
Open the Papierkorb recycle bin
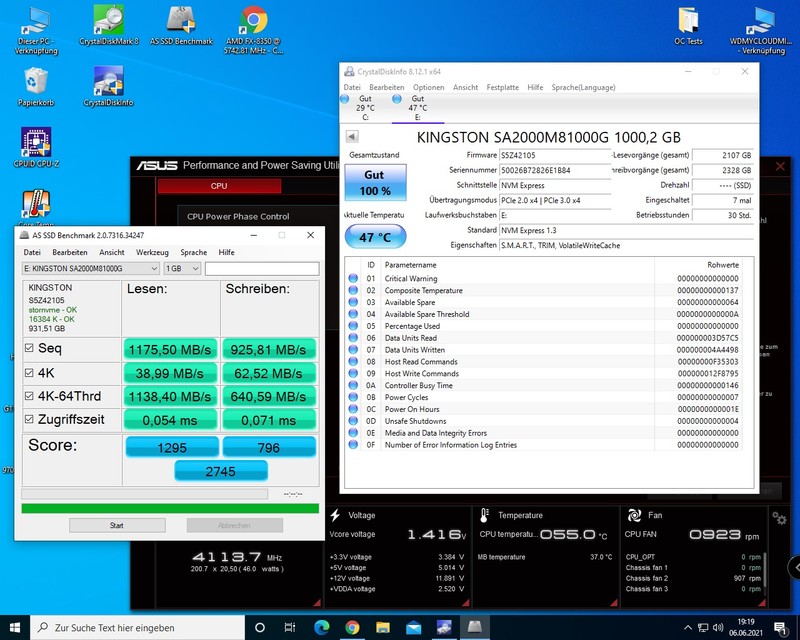36,83
